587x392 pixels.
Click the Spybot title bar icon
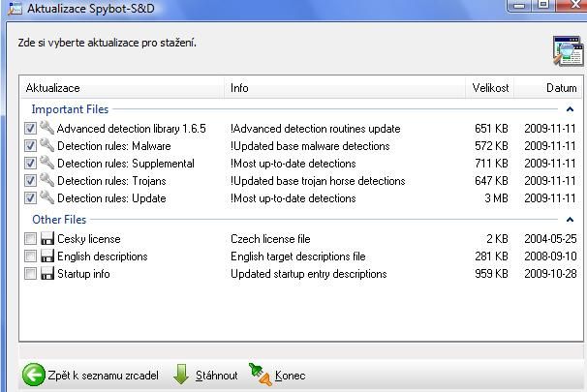[x=15, y=9]
